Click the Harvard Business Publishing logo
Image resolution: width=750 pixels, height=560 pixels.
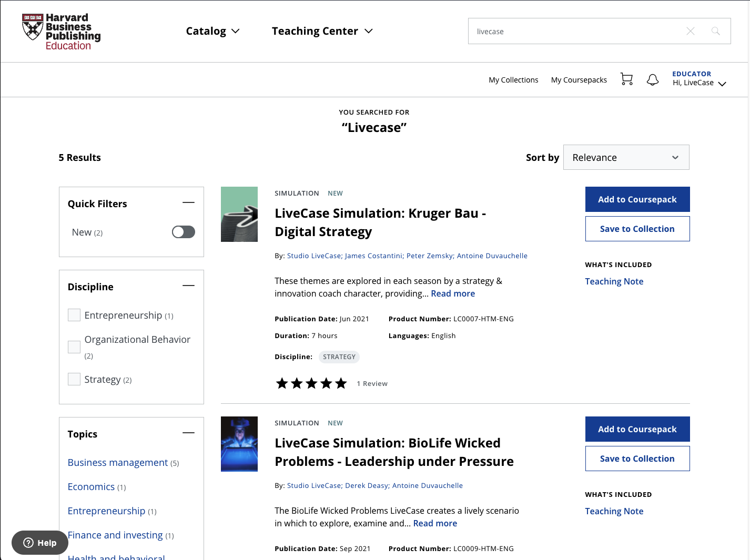61,32
